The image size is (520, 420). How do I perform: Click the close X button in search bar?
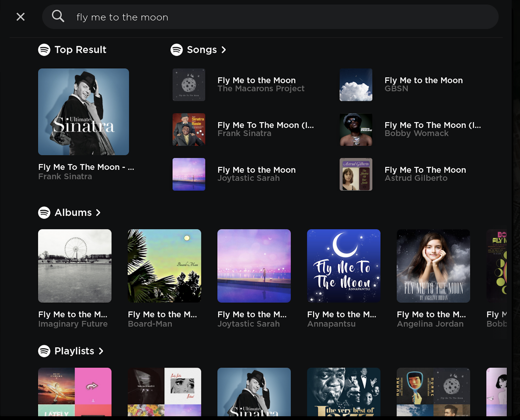pyautogui.click(x=20, y=16)
